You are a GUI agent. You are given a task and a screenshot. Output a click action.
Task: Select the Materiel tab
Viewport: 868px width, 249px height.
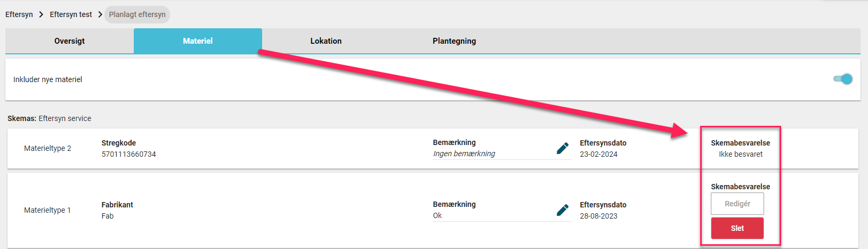point(198,41)
